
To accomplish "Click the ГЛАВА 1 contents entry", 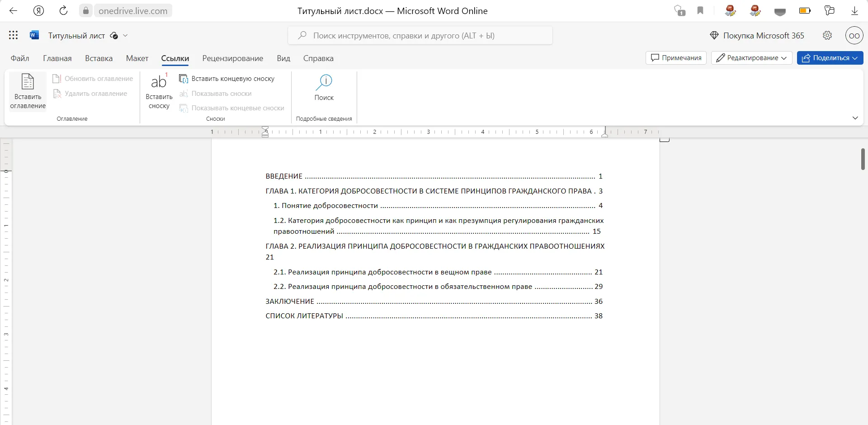I will pyautogui.click(x=434, y=191).
